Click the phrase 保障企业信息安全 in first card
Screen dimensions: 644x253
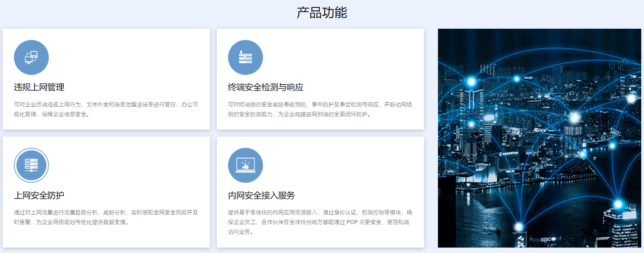coord(64,114)
